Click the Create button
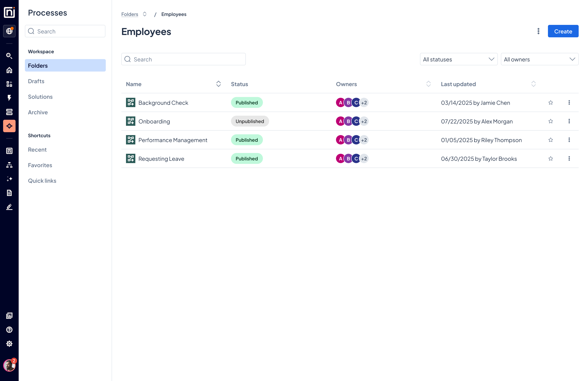The width and height of the screenshot is (588, 381). [563, 31]
